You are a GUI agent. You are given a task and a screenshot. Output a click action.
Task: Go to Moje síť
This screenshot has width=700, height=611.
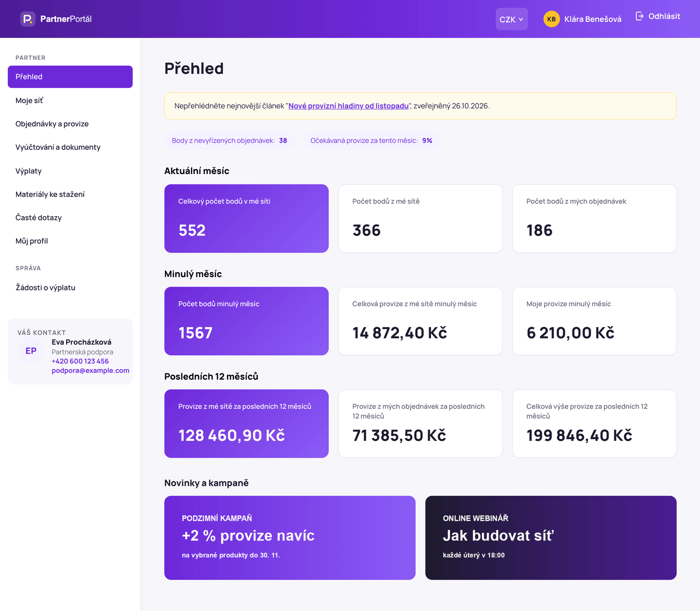(70, 101)
